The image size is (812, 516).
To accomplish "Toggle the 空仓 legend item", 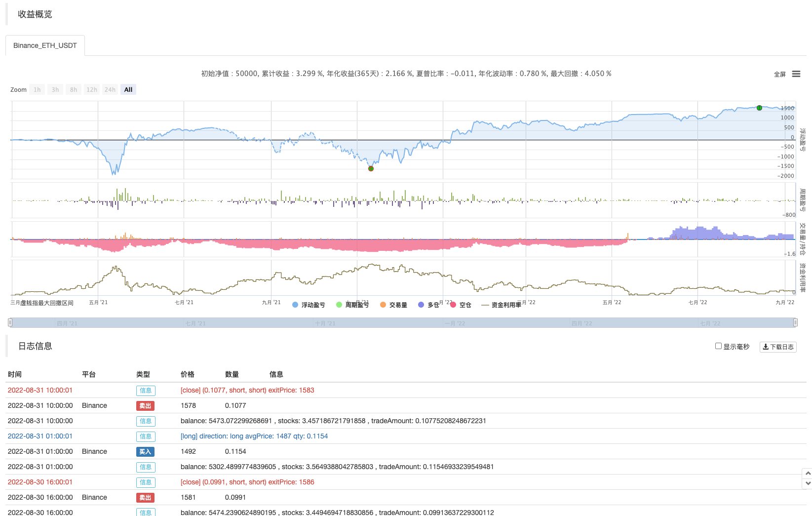I will pos(461,305).
